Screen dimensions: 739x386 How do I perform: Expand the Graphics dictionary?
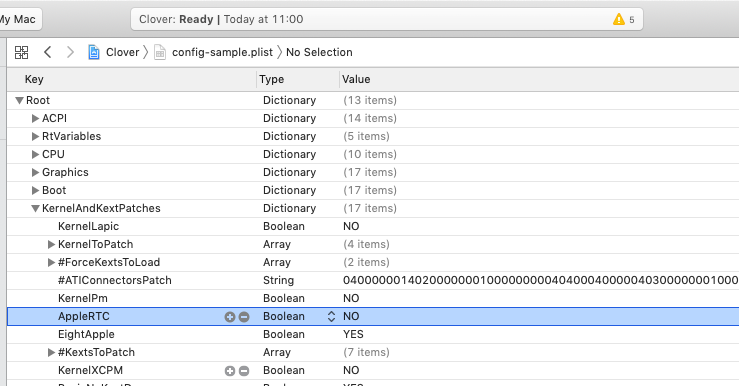tap(35, 172)
